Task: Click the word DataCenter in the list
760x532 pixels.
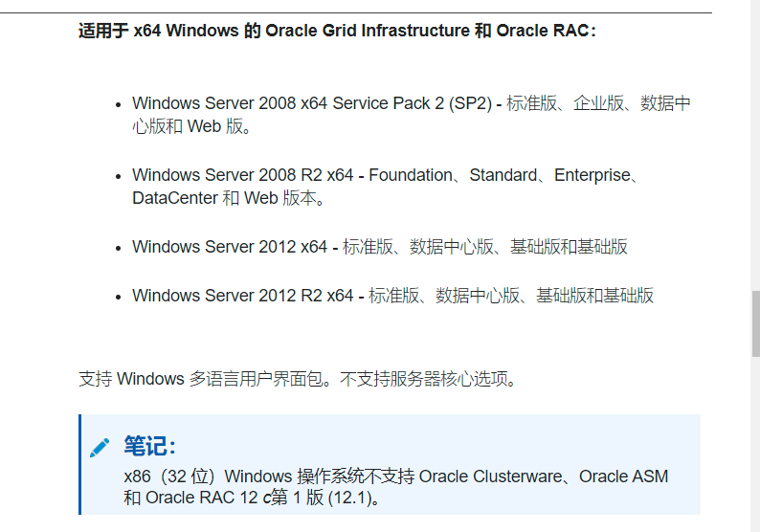Action: [x=175, y=198]
